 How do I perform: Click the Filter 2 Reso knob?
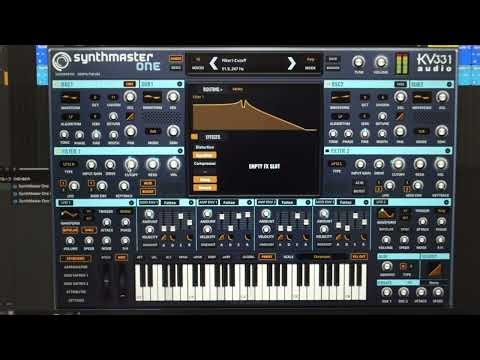coord(420,164)
